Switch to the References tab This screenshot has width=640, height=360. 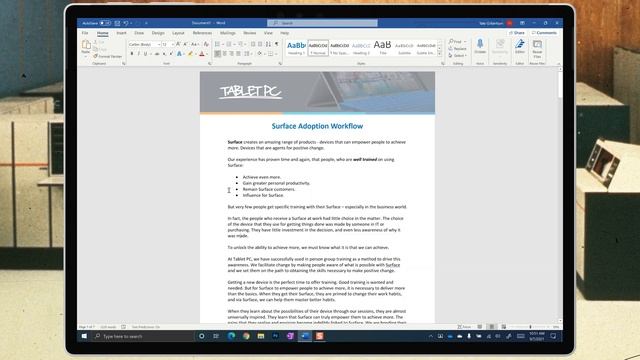[x=202, y=33]
